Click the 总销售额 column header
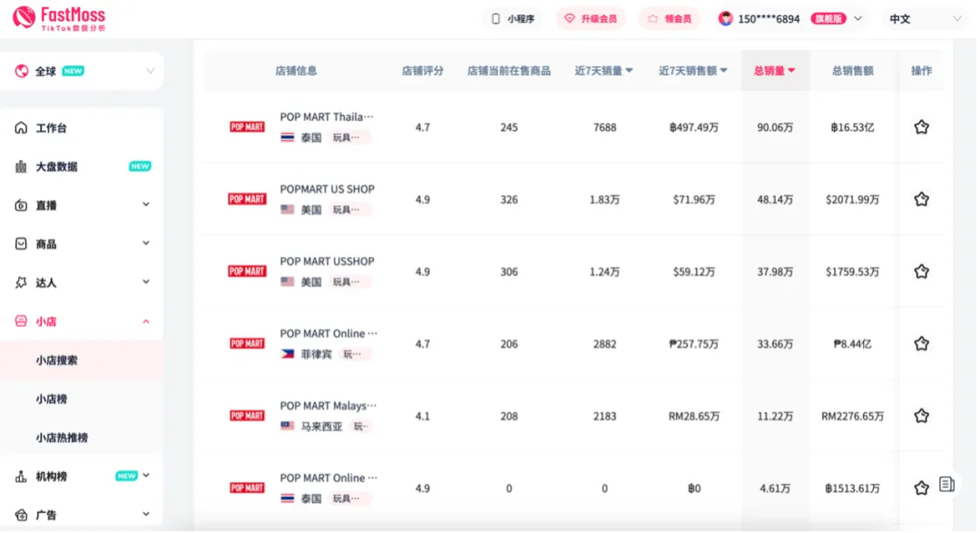The width and height of the screenshot is (980, 533). pos(852,72)
